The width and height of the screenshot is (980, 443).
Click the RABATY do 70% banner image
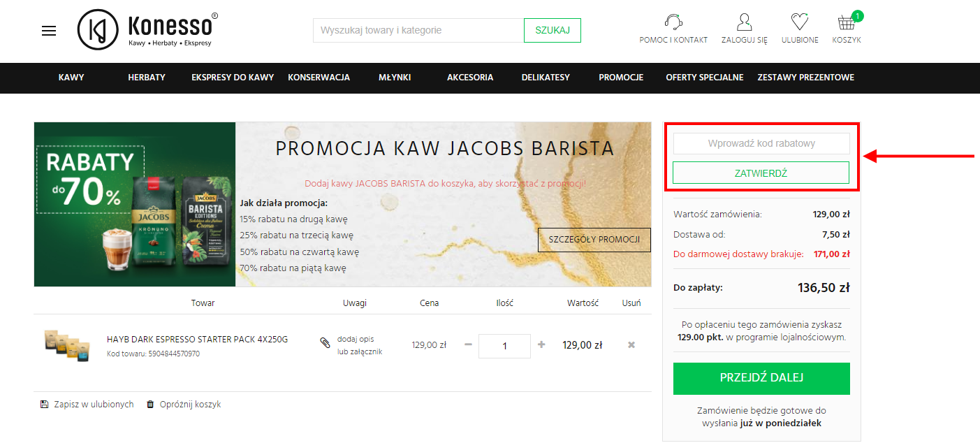[x=135, y=204]
